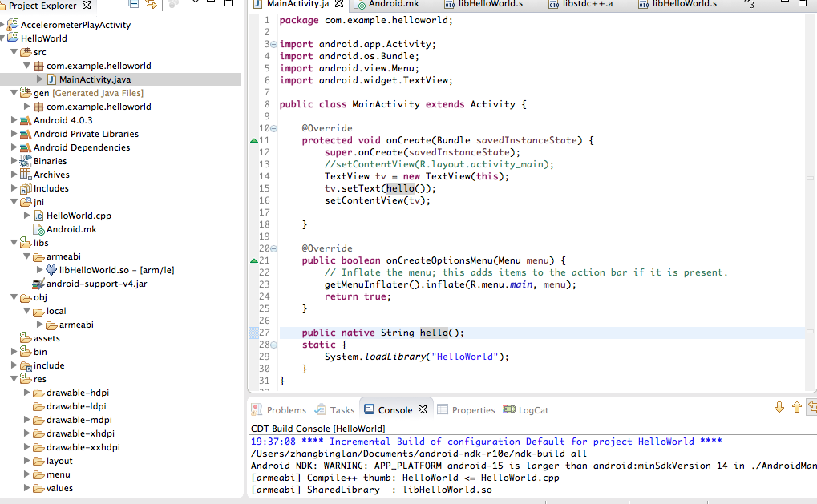Click the gen generated folder icon

pyautogui.click(x=26, y=93)
